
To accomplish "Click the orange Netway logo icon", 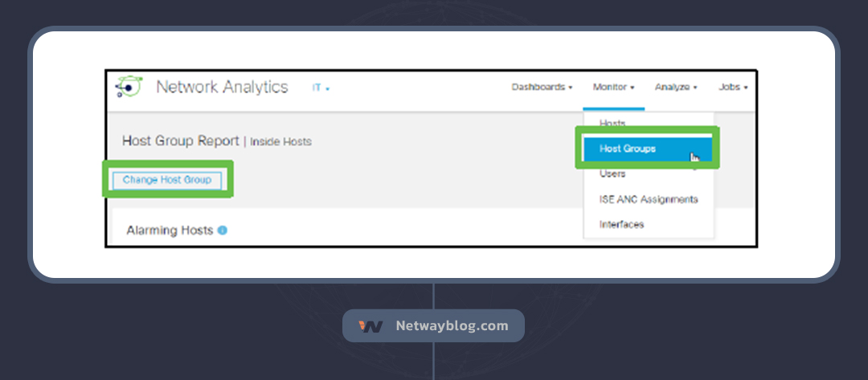I will click(371, 326).
